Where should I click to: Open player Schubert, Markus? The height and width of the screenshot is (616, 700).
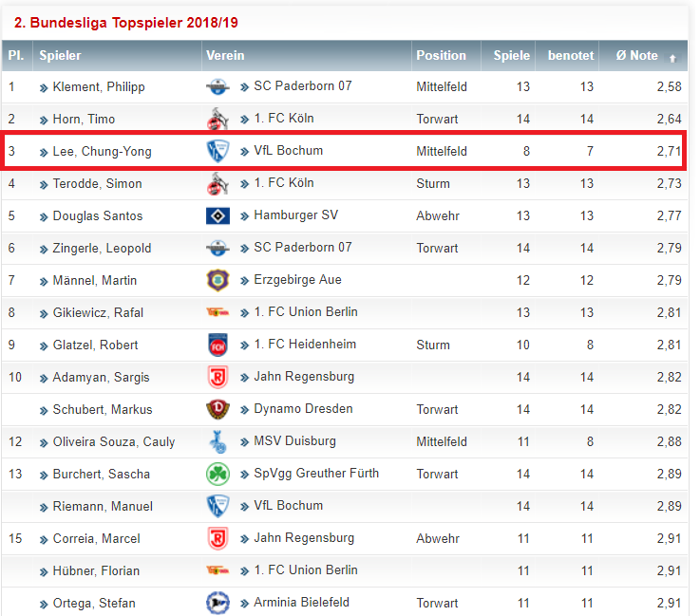click(103, 409)
